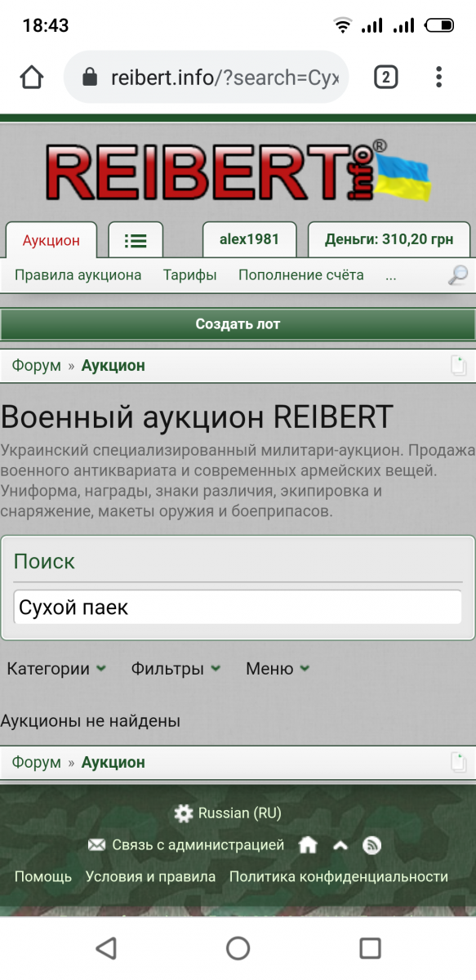Click the Создать лот button
Screen dimensions: 476x980
[x=238, y=324]
